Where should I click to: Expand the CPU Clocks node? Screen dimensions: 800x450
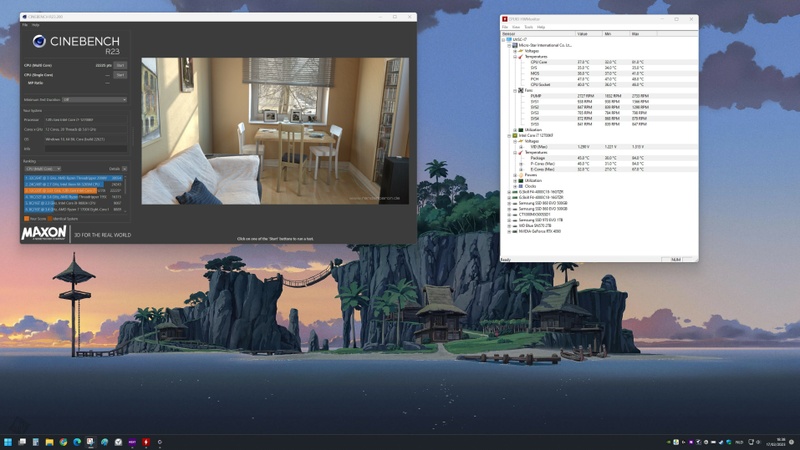coord(514,186)
